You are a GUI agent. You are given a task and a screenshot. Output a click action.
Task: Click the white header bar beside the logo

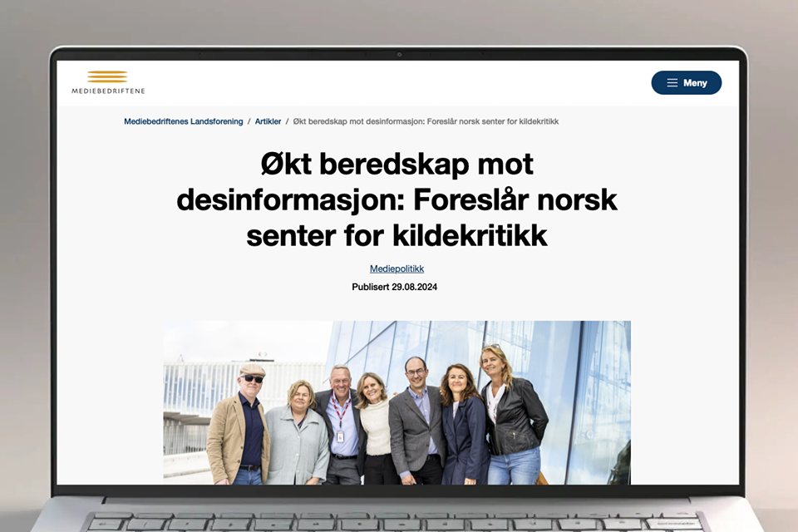[x=374, y=82]
